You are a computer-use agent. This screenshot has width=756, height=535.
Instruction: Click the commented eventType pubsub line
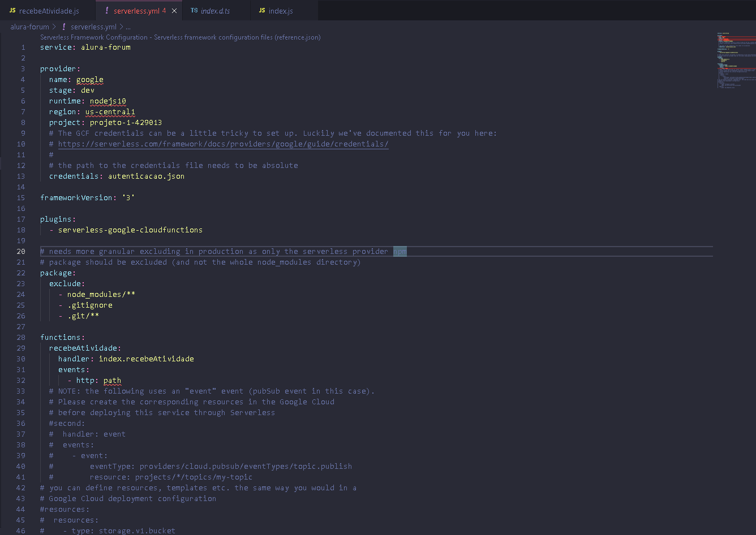pos(201,467)
